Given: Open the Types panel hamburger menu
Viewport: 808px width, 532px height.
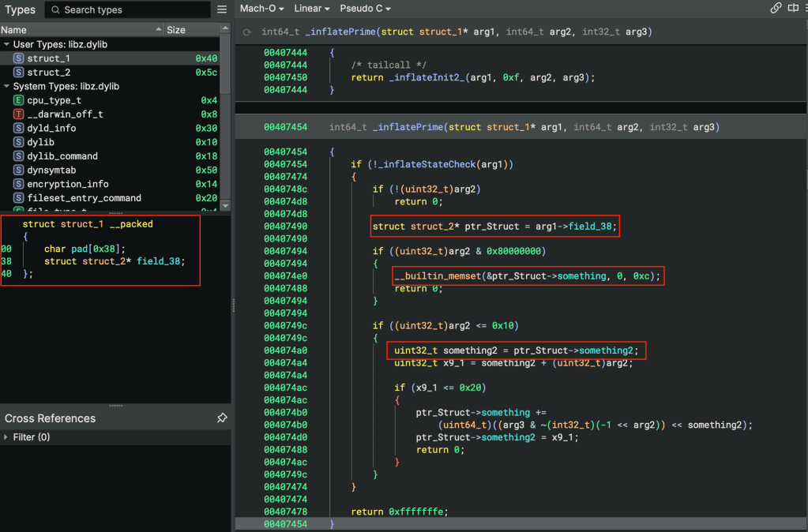Looking at the screenshot, I should (x=222, y=10).
